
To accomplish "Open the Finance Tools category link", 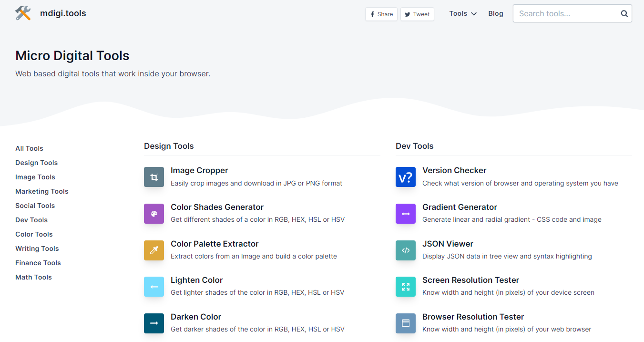I will pyautogui.click(x=38, y=263).
